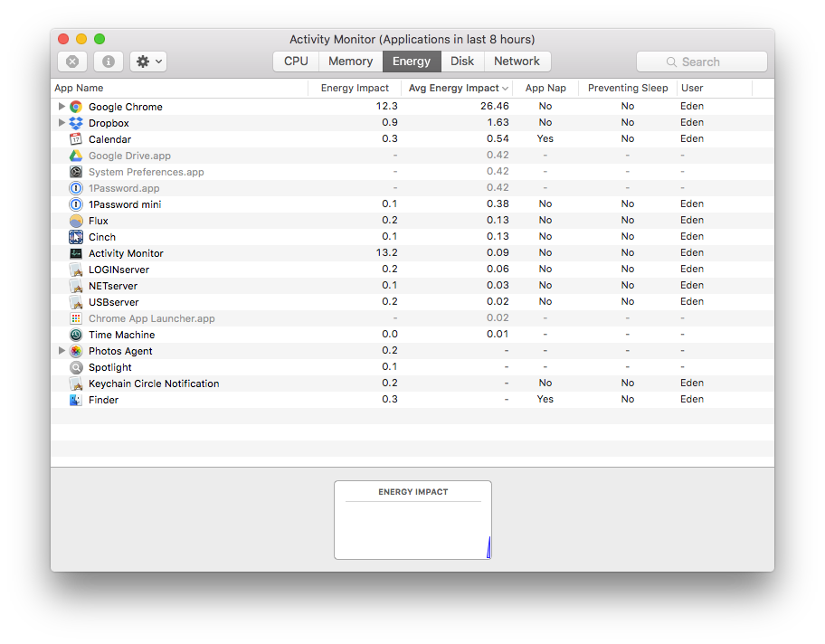Select the Activity Monitor row name
This screenshot has width=825, height=644.
click(126, 253)
